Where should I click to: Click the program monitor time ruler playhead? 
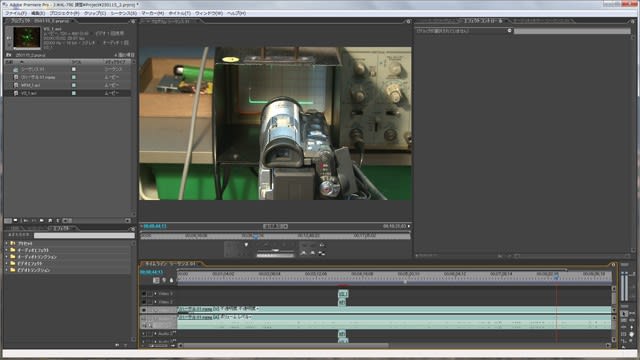256,236
